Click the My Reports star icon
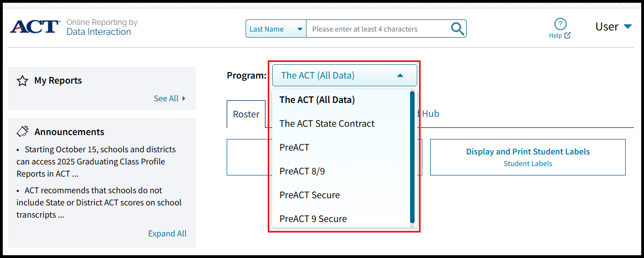 coord(22,81)
